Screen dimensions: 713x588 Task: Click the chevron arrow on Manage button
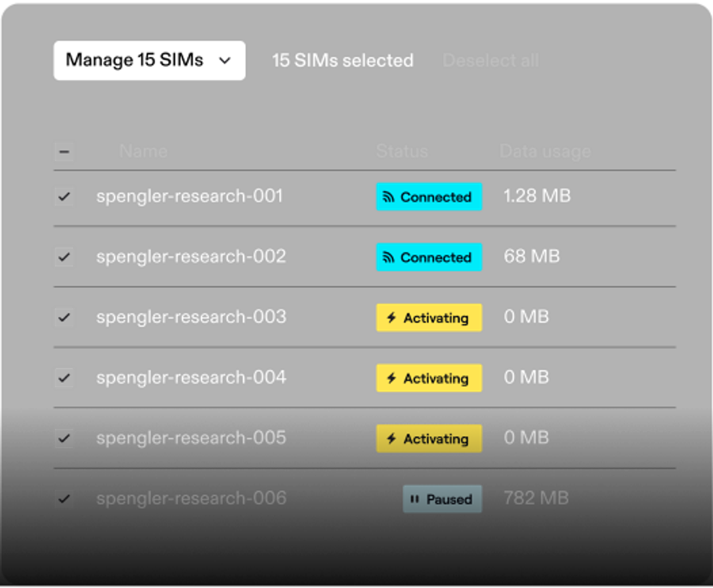click(225, 61)
